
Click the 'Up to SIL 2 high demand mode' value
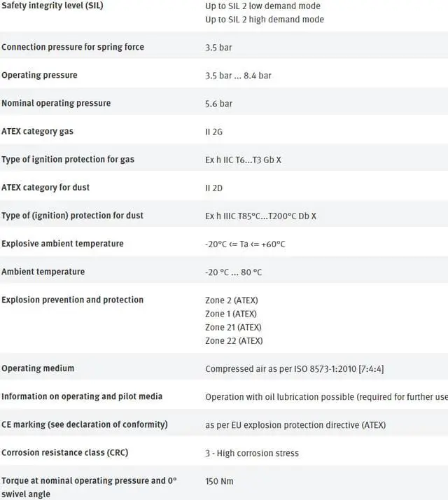click(265, 20)
